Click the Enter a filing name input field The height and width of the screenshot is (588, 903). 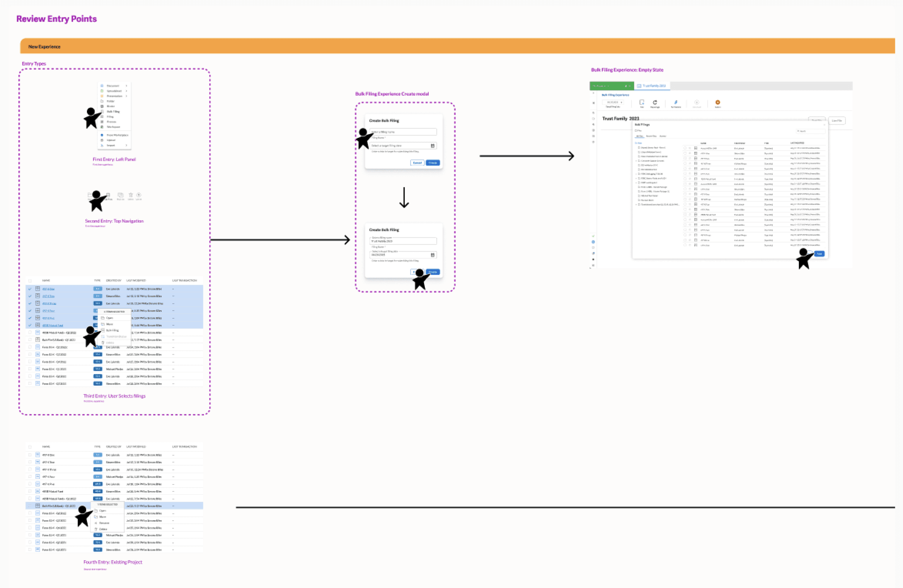(x=403, y=132)
